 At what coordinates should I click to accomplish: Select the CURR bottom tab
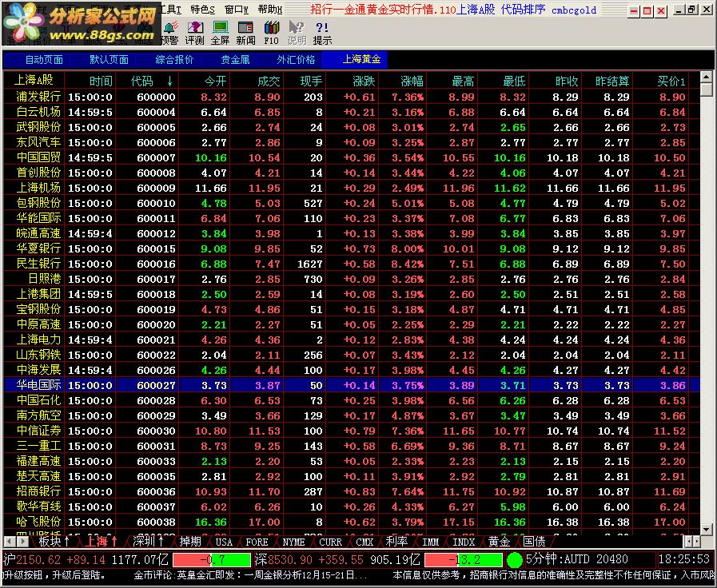coord(331,542)
